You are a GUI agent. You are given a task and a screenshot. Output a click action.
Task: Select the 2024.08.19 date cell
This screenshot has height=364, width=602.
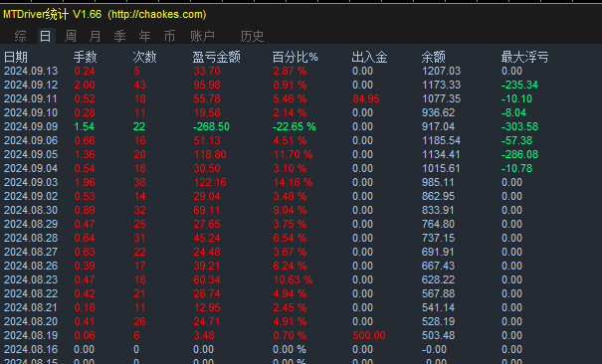pos(31,335)
